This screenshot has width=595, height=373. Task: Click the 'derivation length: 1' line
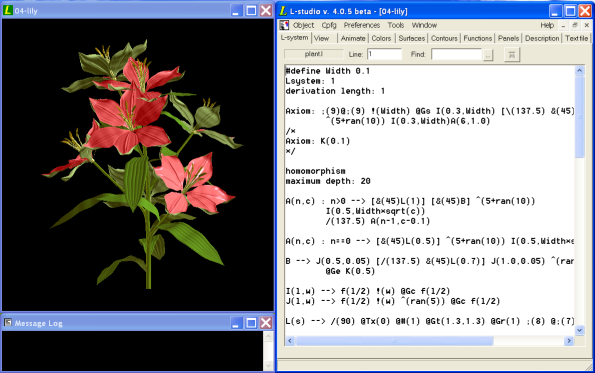tap(335, 91)
